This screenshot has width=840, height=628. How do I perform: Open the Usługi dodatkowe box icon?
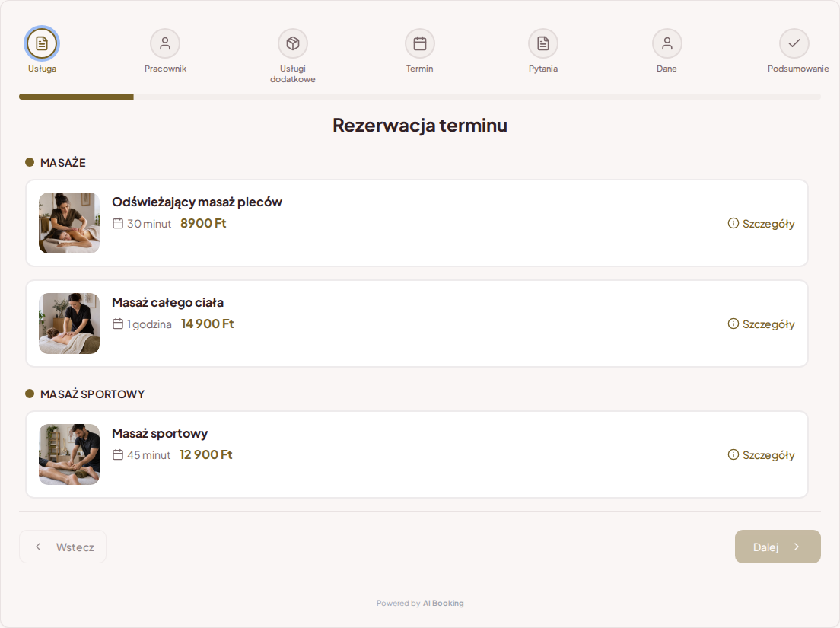[292, 43]
